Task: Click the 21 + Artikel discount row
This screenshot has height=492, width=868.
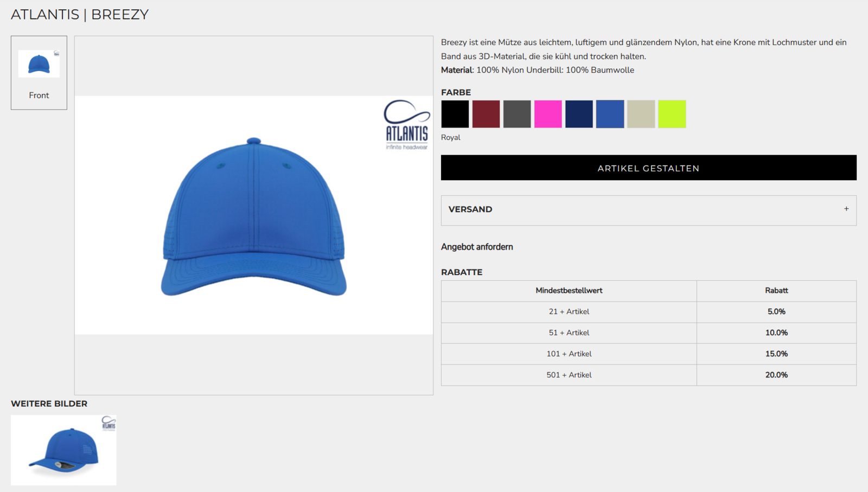Action: point(569,312)
